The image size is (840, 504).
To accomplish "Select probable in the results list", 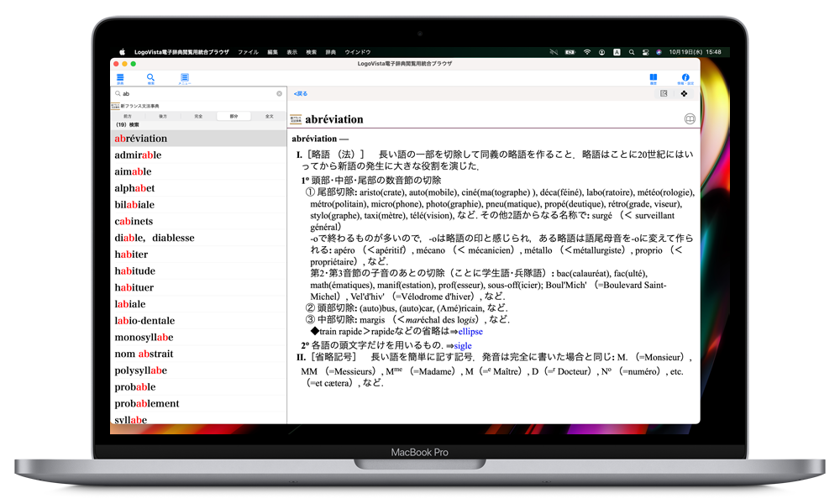I will pos(198,387).
